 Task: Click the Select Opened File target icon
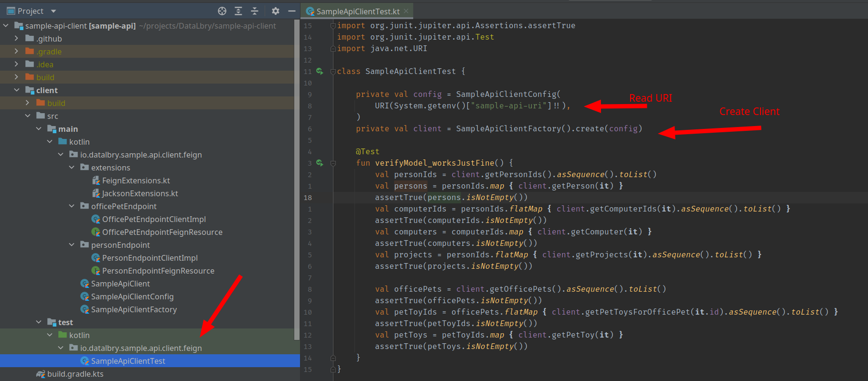(222, 11)
